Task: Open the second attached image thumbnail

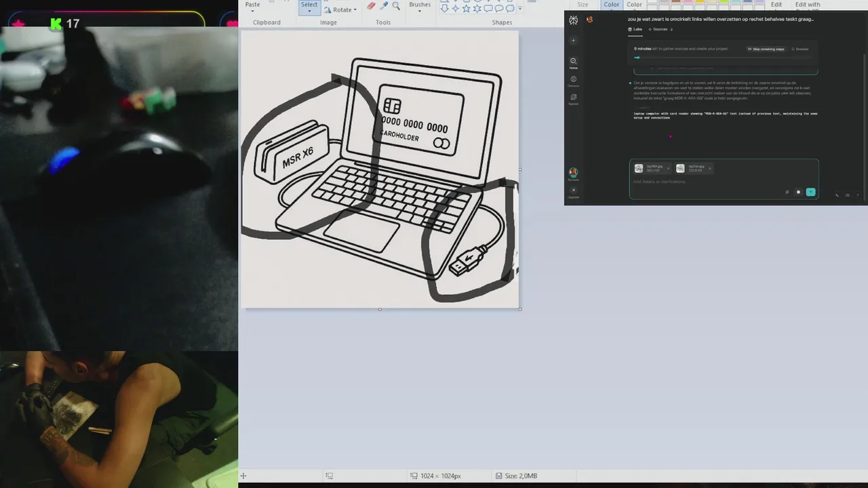Action: [680, 168]
